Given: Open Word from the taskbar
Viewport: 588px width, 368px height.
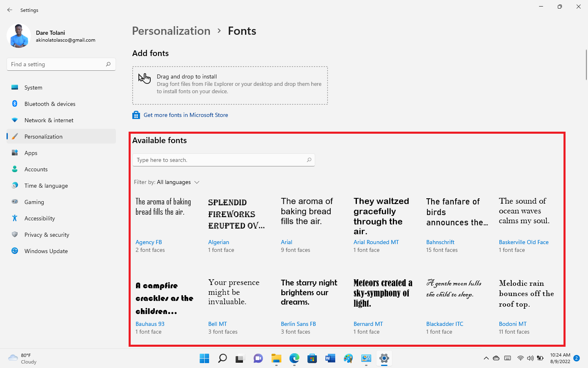Looking at the screenshot, I should click(330, 359).
